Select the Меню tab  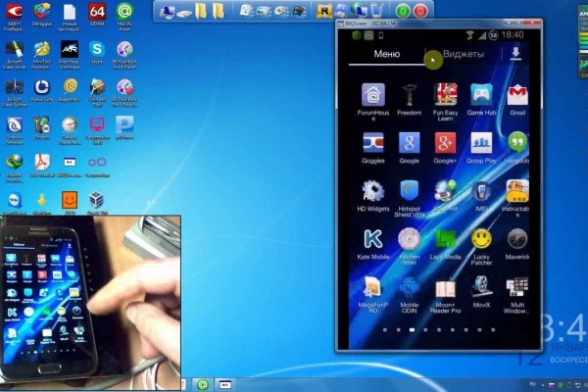click(x=386, y=54)
